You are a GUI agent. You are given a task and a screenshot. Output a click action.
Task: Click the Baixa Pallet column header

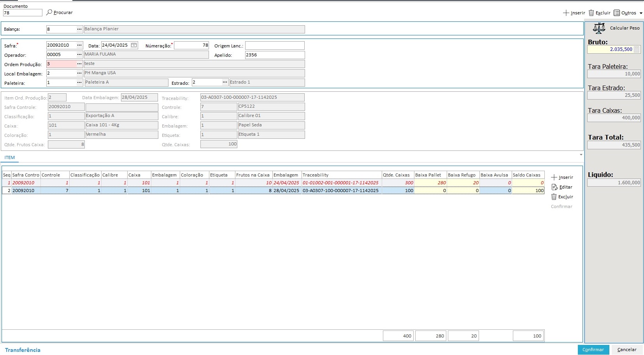430,175
